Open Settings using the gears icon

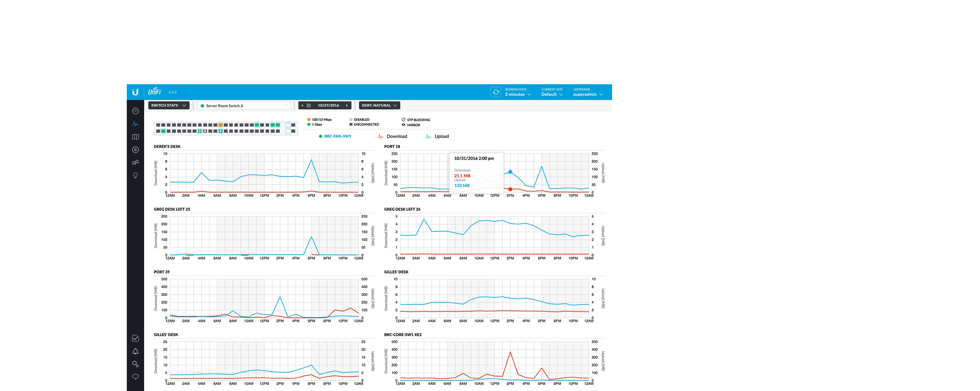pyautogui.click(x=135, y=364)
